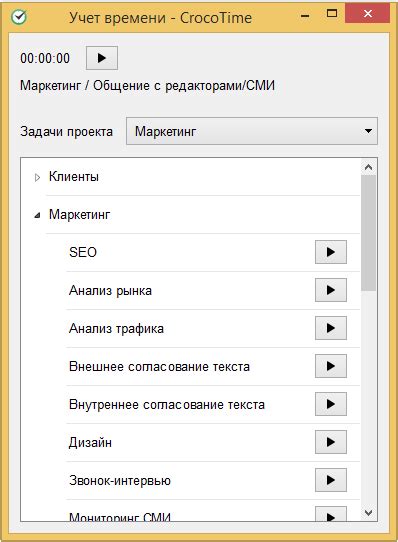The image size is (398, 542).
Task: Start timer for Дизайн task
Action: (331, 442)
